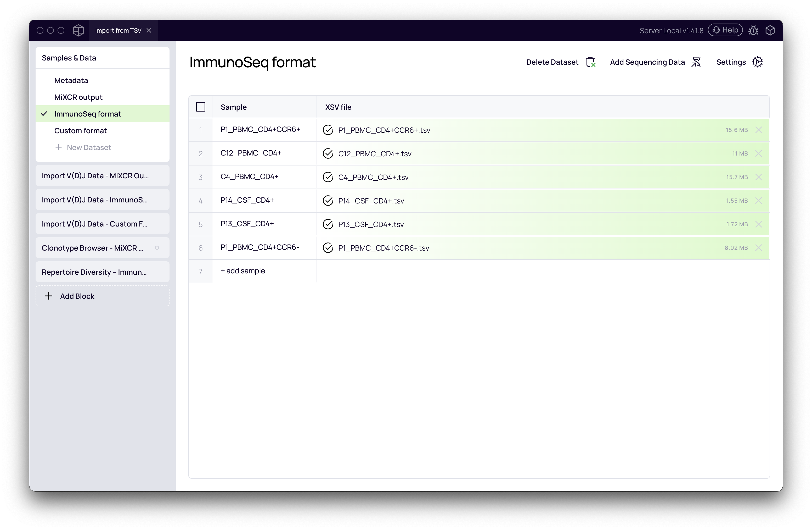Remove C4_PBMC_CD4+.tsv file with its X icon
The image size is (812, 530).
point(759,177)
